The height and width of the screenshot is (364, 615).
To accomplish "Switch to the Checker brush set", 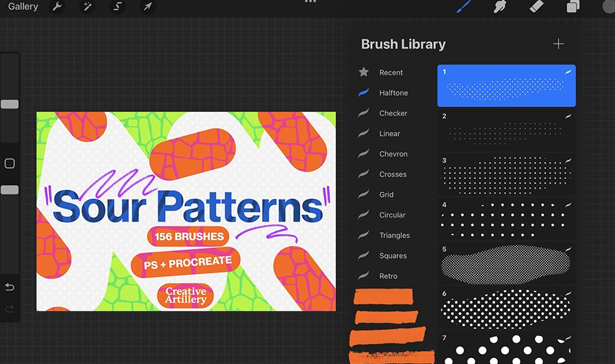I will (393, 113).
